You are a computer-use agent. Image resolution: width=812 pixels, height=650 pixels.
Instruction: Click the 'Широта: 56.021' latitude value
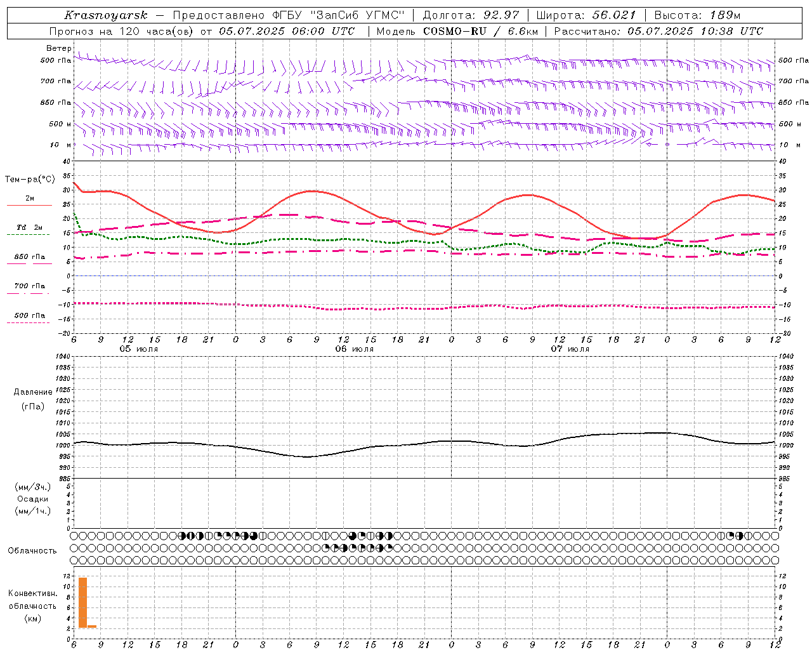point(586,15)
